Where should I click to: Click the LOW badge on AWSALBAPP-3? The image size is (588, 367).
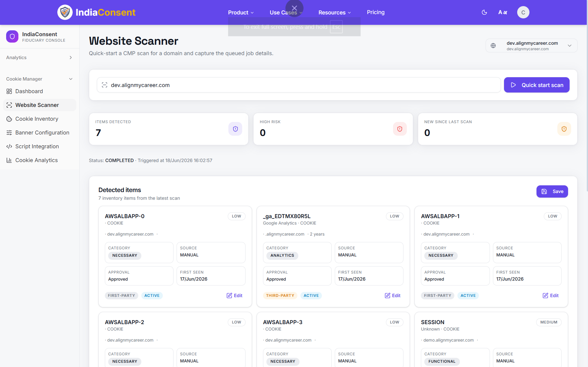[395, 322]
